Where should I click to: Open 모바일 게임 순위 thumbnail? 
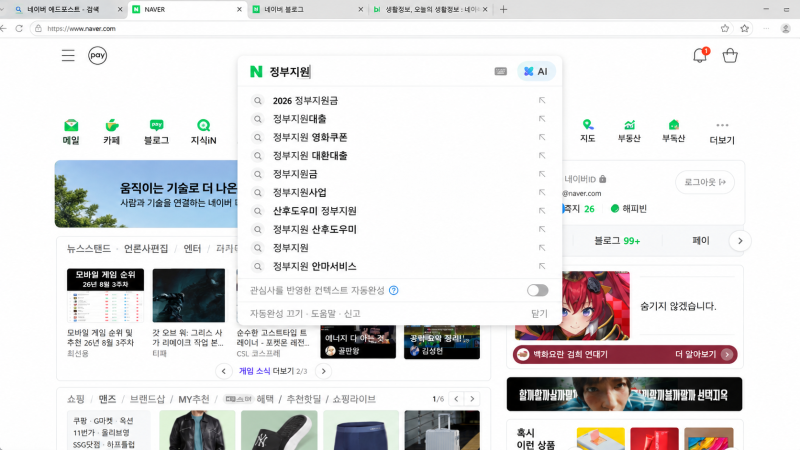point(105,295)
